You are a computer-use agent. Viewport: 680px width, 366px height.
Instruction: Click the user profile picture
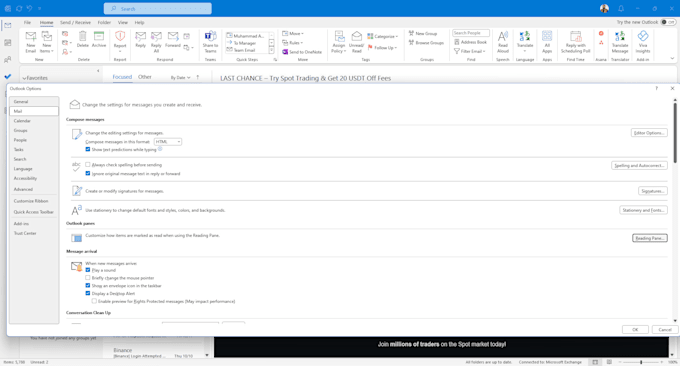point(604,8)
